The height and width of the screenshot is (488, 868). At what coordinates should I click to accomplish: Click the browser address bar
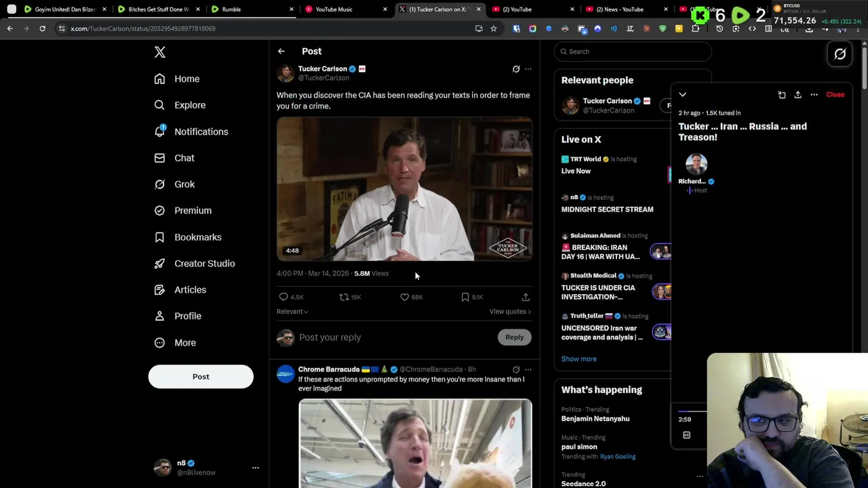(x=271, y=28)
